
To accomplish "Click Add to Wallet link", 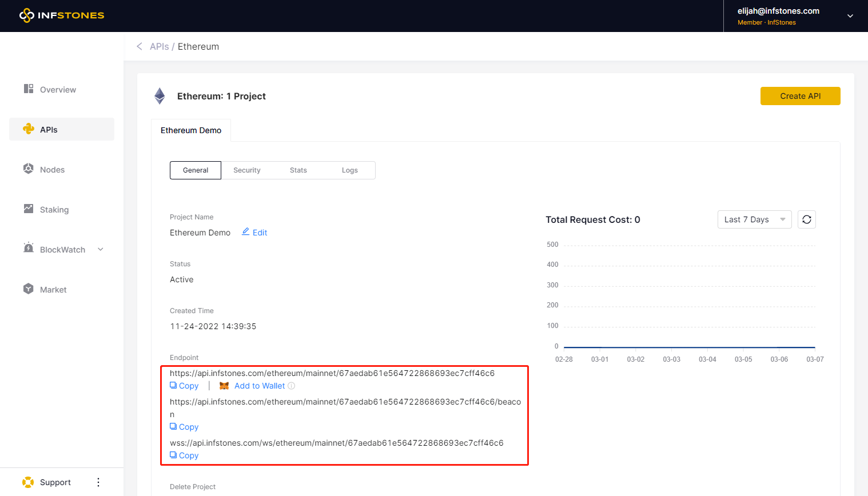I will pos(260,386).
